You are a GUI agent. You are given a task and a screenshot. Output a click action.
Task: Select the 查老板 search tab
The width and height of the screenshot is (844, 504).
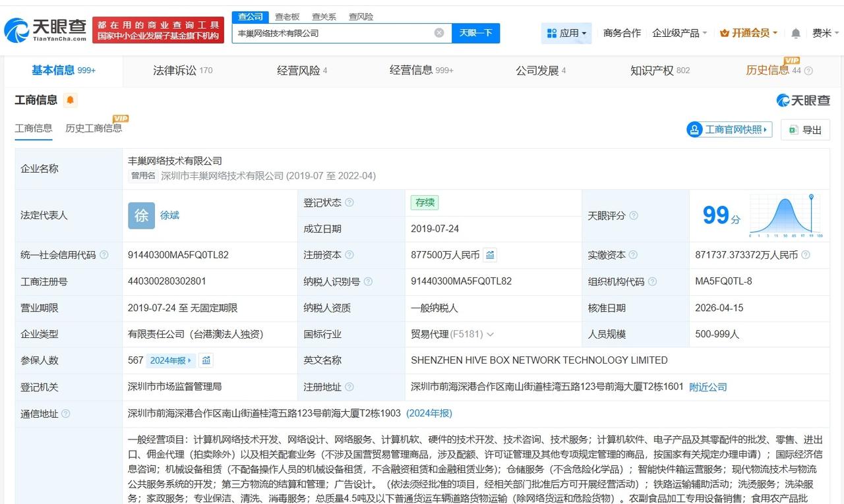(x=287, y=16)
